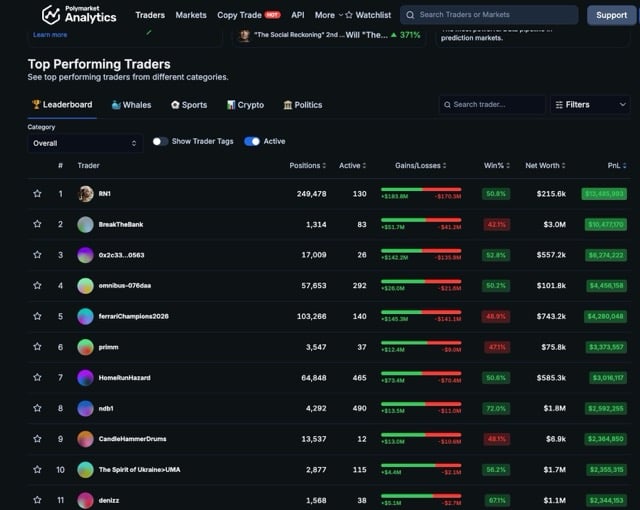The width and height of the screenshot is (640, 510).
Task: Click the Filters sliders icon
Action: 559,105
